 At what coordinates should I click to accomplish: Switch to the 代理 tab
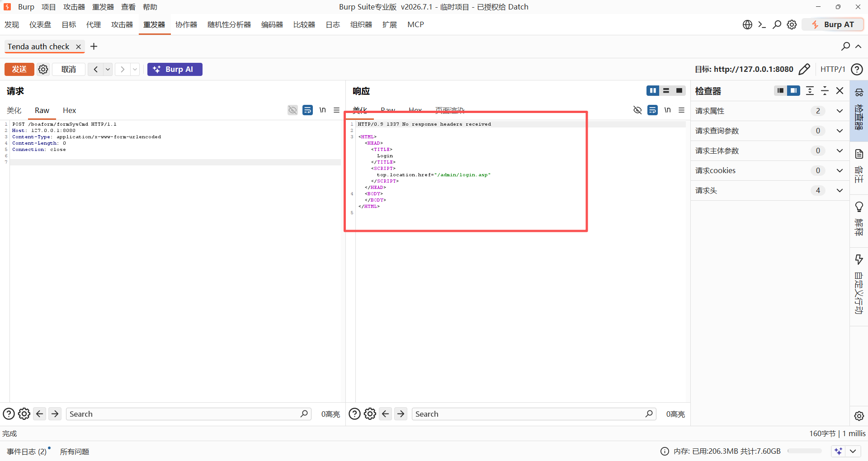94,24
